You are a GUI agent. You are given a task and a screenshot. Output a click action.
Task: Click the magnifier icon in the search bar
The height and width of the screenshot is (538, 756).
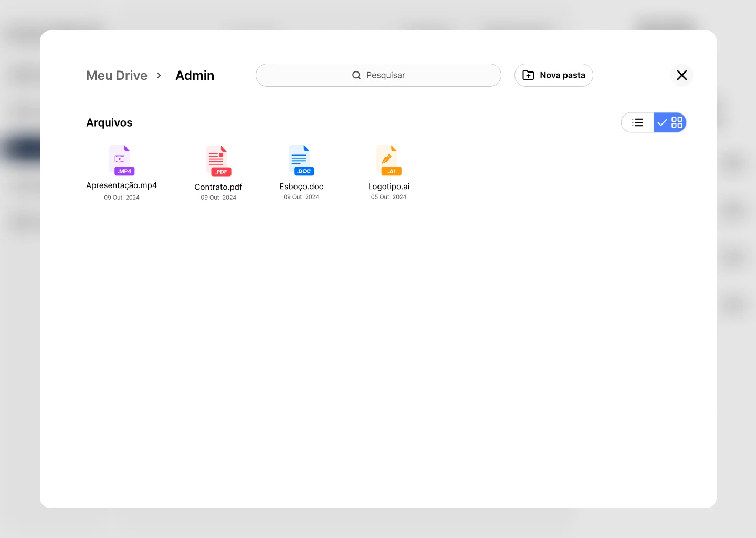tap(356, 75)
